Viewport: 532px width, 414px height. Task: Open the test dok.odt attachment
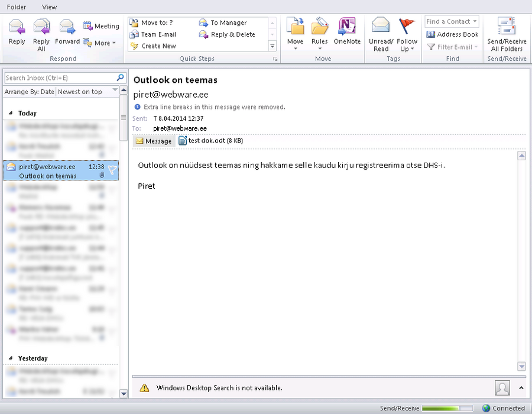pyautogui.click(x=210, y=141)
